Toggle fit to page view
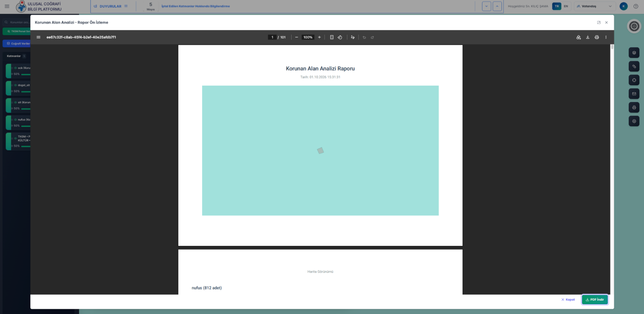This screenshot has width=644, height=314. pos(332,37)
